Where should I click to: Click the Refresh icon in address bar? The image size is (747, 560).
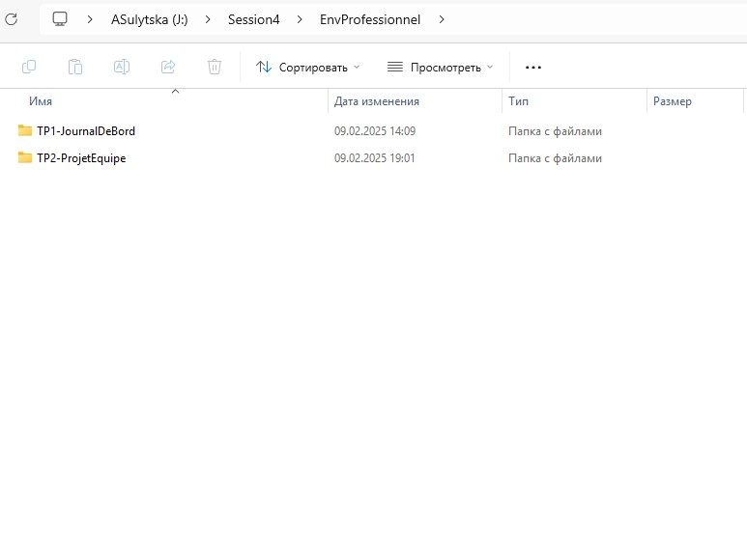(x=12, y=19)
